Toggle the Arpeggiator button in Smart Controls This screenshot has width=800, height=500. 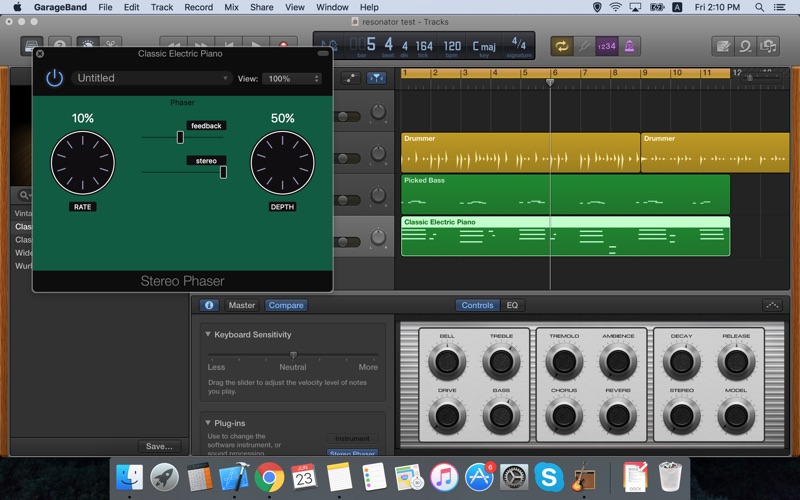(772, 305)
